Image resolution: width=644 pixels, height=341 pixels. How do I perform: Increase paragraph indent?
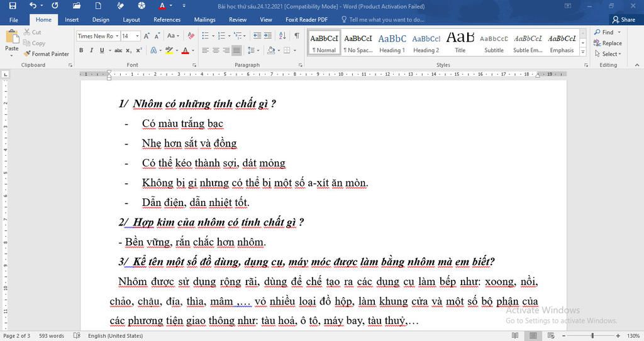[x=268, y=36]
